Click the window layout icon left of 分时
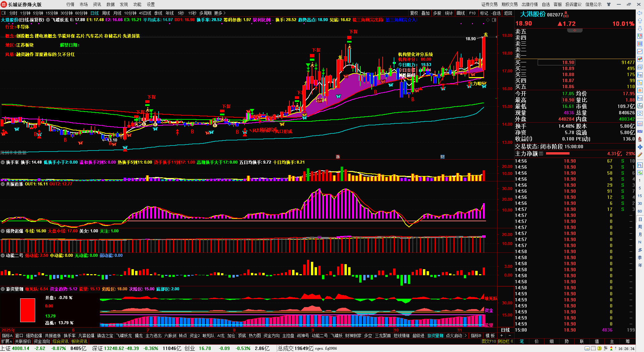 pyautogui.click(x=4, y=13)
